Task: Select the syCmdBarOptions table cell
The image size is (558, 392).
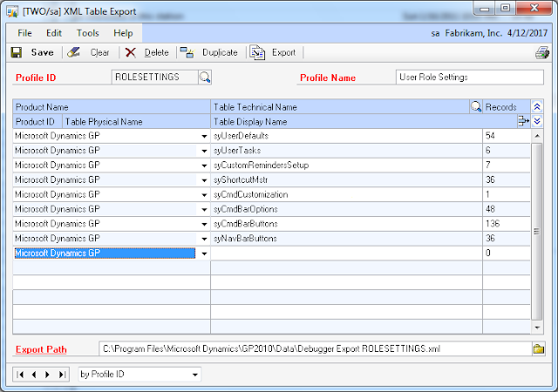Action: [x=346, y=210]
